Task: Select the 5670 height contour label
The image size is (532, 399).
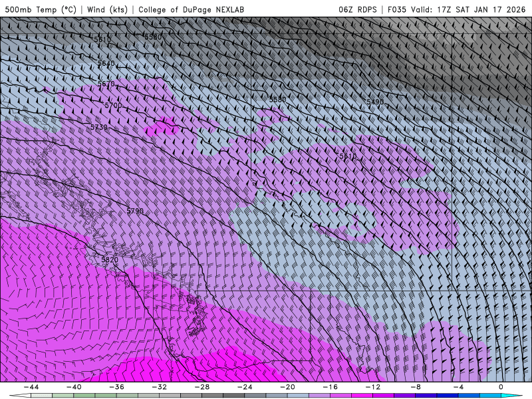Action: (106, 84)
